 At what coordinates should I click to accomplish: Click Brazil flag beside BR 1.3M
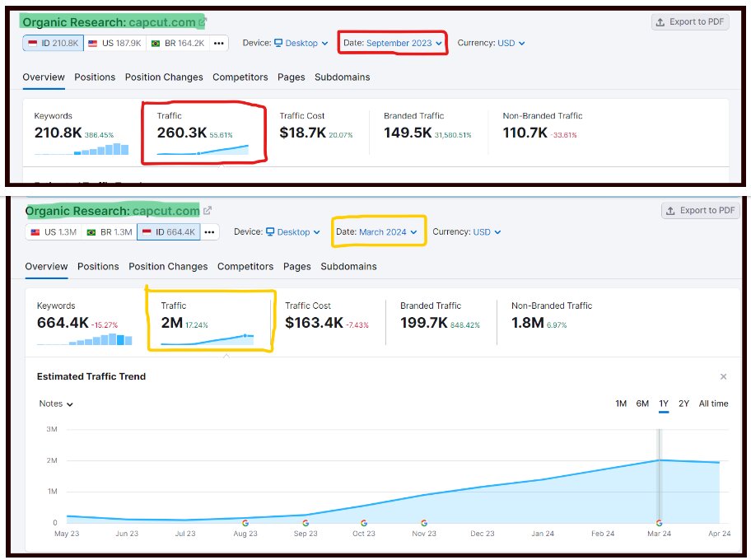pos(91,232)
